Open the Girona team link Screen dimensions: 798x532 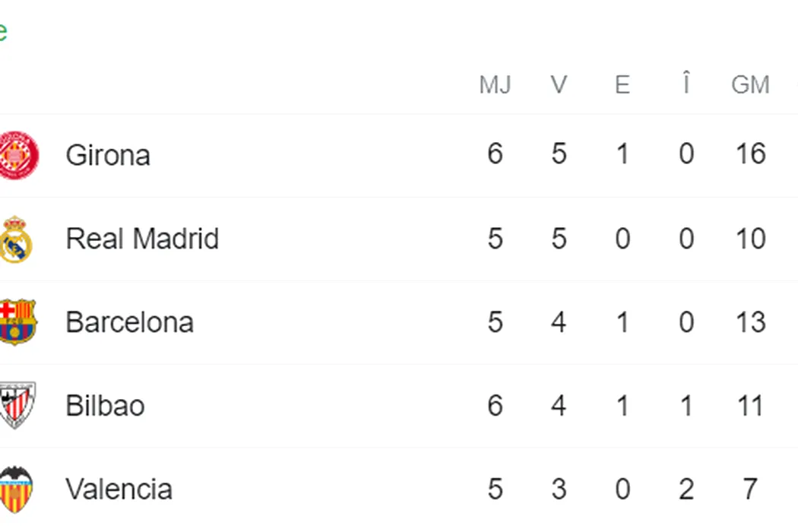click(x=108, y=155)
